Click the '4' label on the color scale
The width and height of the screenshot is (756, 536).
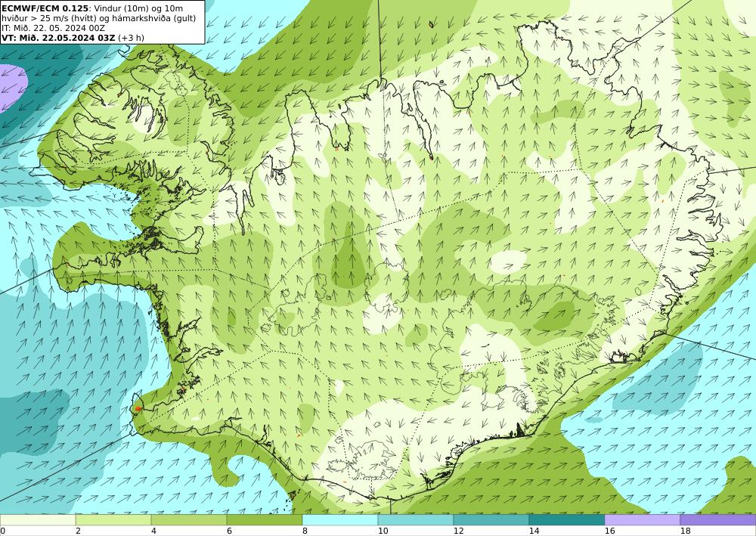[x=153, y=531]
